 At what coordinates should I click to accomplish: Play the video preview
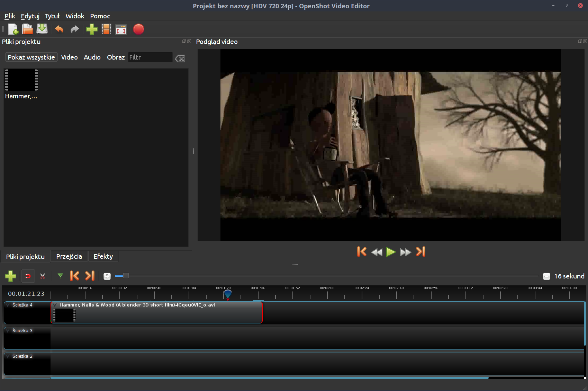point(391,252)
